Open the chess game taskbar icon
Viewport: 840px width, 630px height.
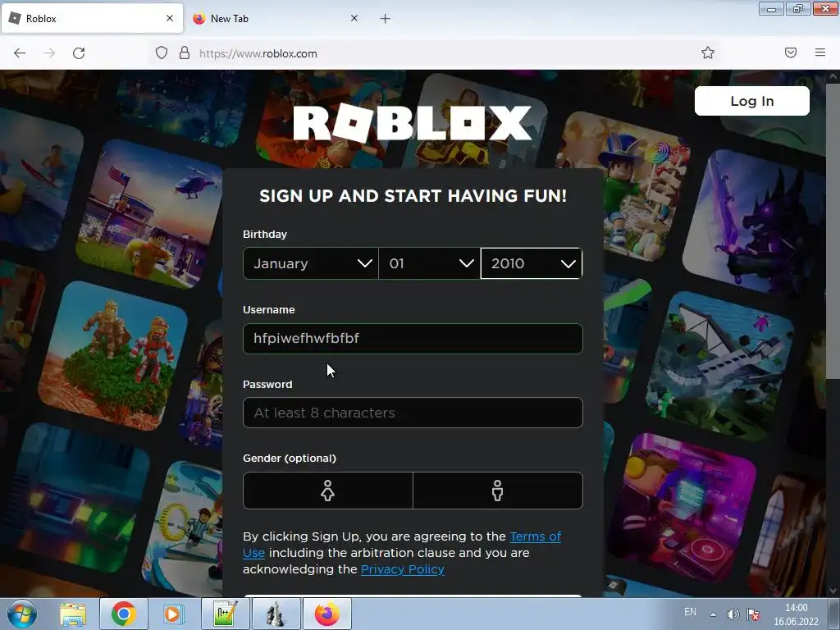tap(276, 614)
